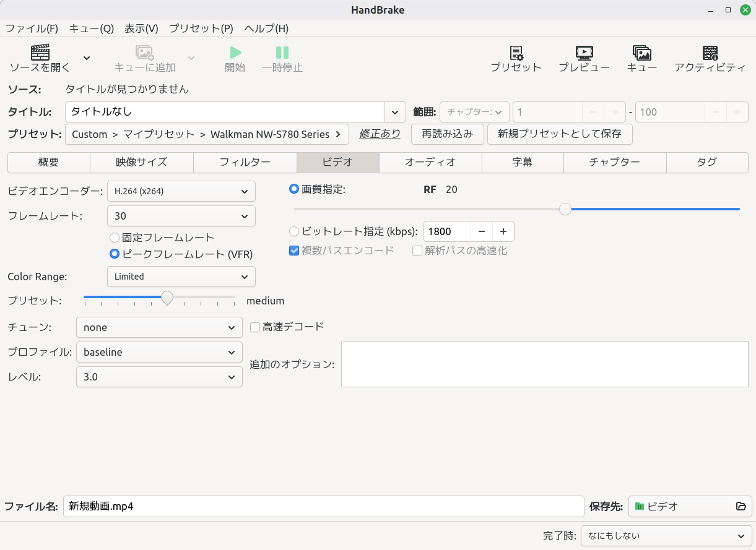Image resolution: width=756 pixels, height=550 pixels.
Task: Open the Presets (P) menu
Action: pos(201,28)
